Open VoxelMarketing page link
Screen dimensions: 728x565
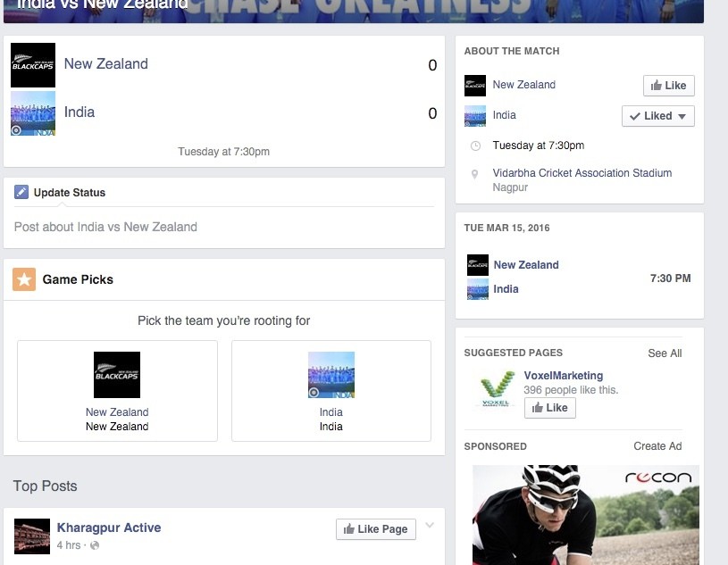(x=563, y=375)
